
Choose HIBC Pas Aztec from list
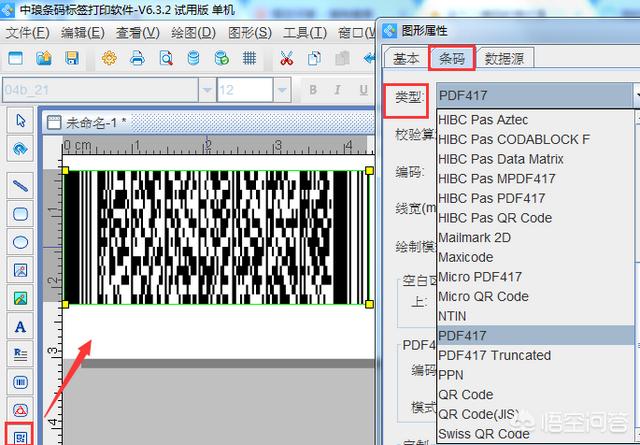[x=536, y=120]
